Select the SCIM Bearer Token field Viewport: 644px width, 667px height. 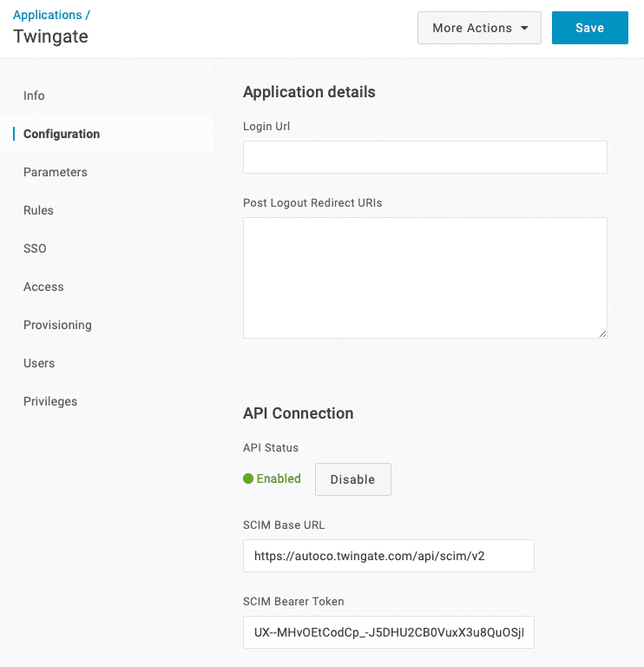tap(388, 632)
